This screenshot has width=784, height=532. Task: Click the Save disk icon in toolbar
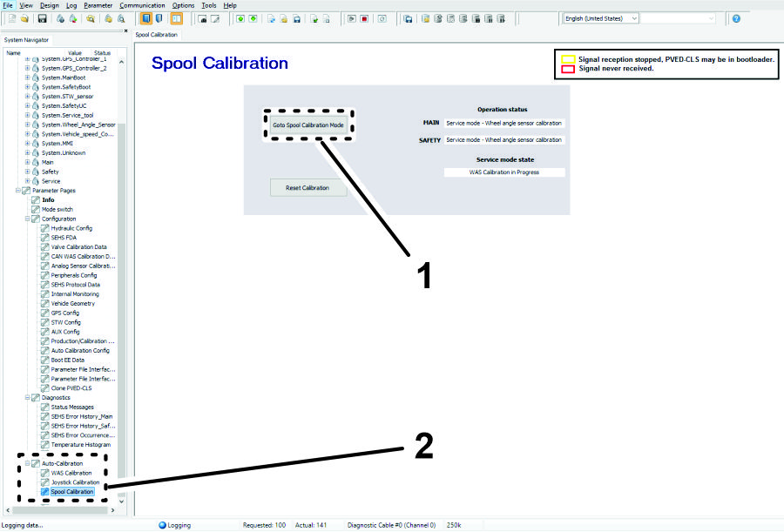coord(42,18)
